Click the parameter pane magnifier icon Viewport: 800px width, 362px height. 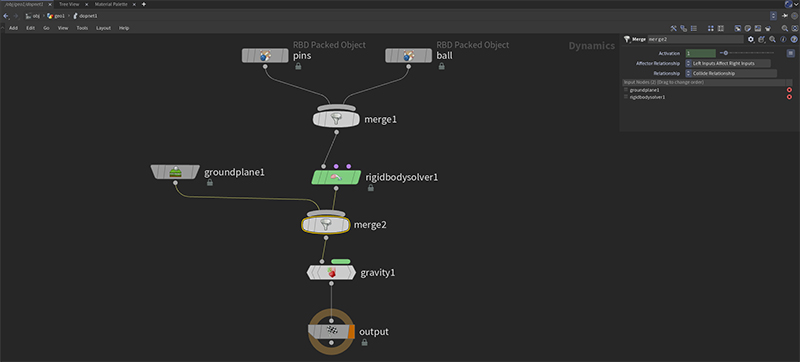click(773, 39)
